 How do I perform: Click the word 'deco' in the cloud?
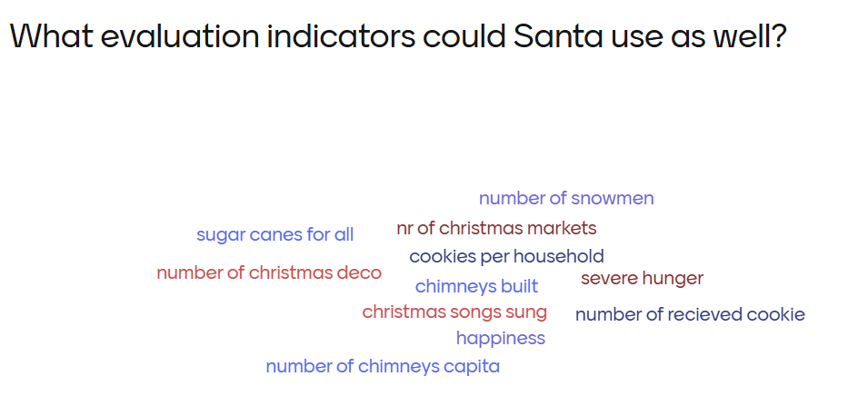[x=360, y=272]
